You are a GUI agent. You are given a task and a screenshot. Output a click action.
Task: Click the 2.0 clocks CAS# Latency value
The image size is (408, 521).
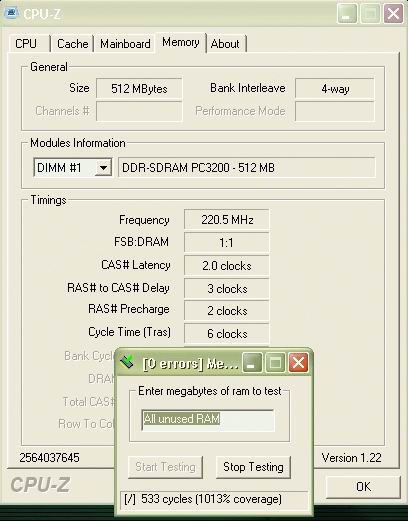pos(227,266)
